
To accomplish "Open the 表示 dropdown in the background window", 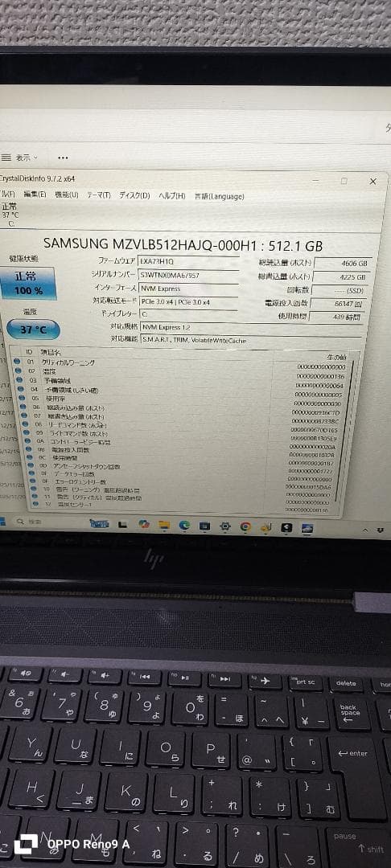I will click(20, 158).
